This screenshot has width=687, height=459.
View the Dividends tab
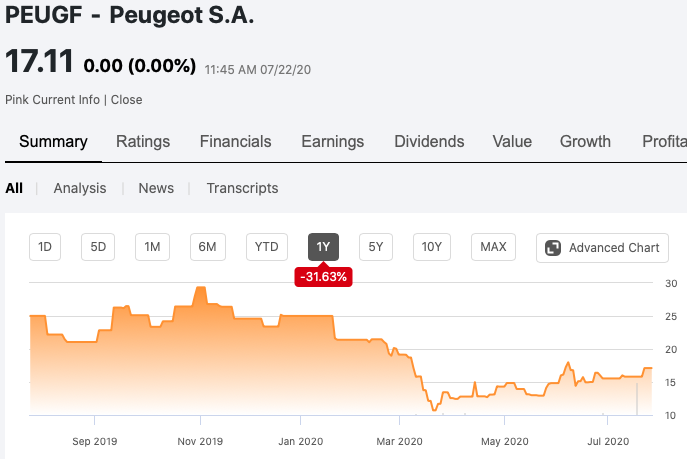[x=429, y=141]
